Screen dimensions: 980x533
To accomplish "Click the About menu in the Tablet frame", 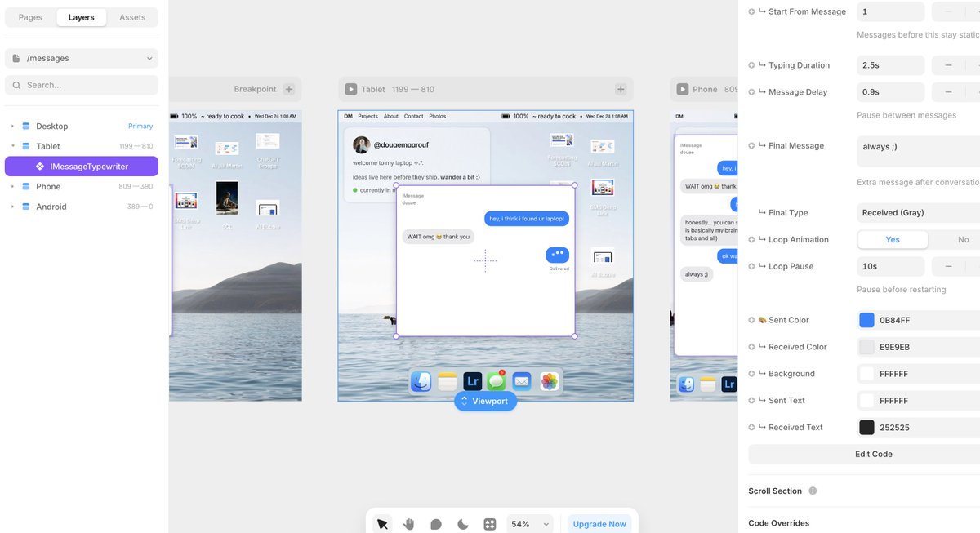I will [x=391, y=117].
